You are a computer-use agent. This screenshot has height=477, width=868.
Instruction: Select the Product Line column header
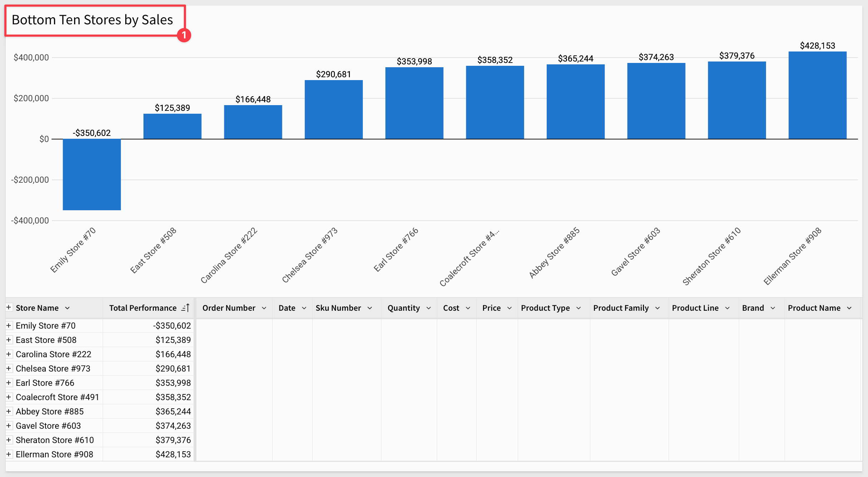pos(695,308)
